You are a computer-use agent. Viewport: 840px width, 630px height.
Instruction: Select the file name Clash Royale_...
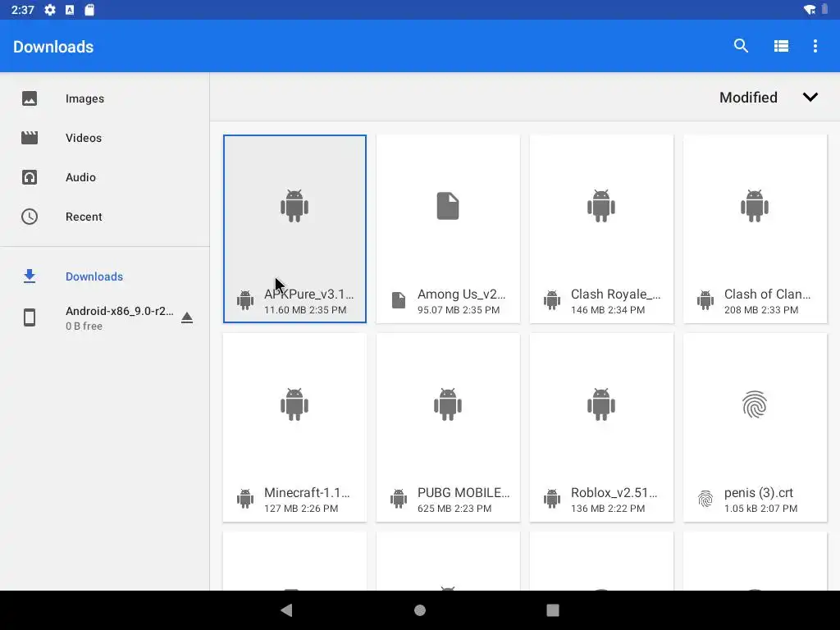click(615, 294)
